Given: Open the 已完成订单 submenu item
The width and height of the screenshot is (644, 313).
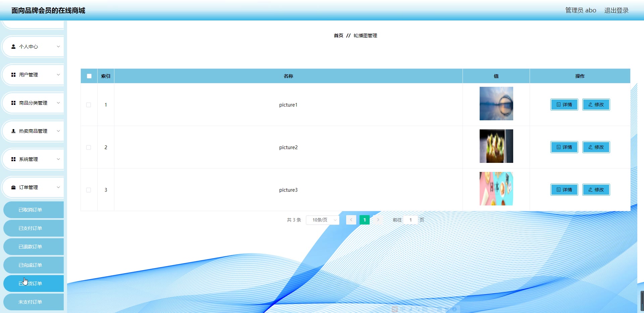Looking at the screenshot, I should click(x=34, y=265).
